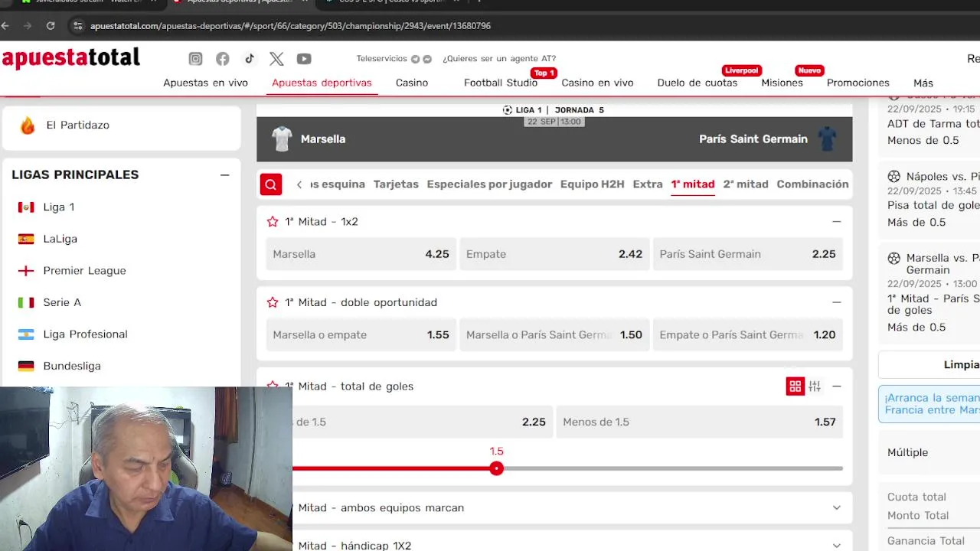Bet on Marsella o París Saint Germain 1.50
The height and width of the screenshot is (551, 980).
(554, 334)
